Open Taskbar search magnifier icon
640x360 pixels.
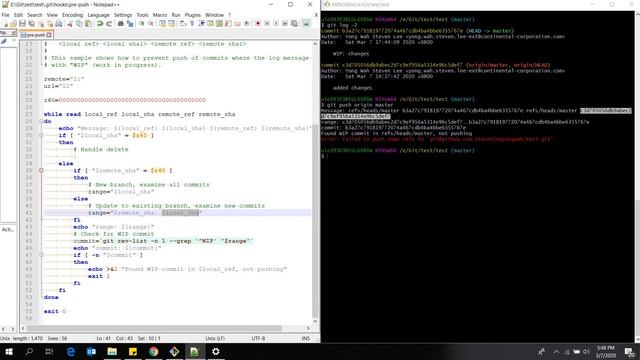[x=29, y=351]
